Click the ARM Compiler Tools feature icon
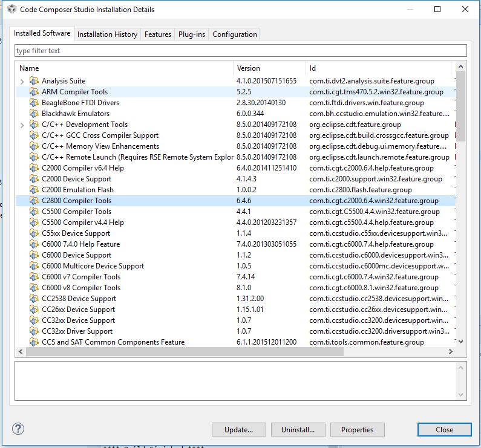The image size is (481, 448). (34, 92)
